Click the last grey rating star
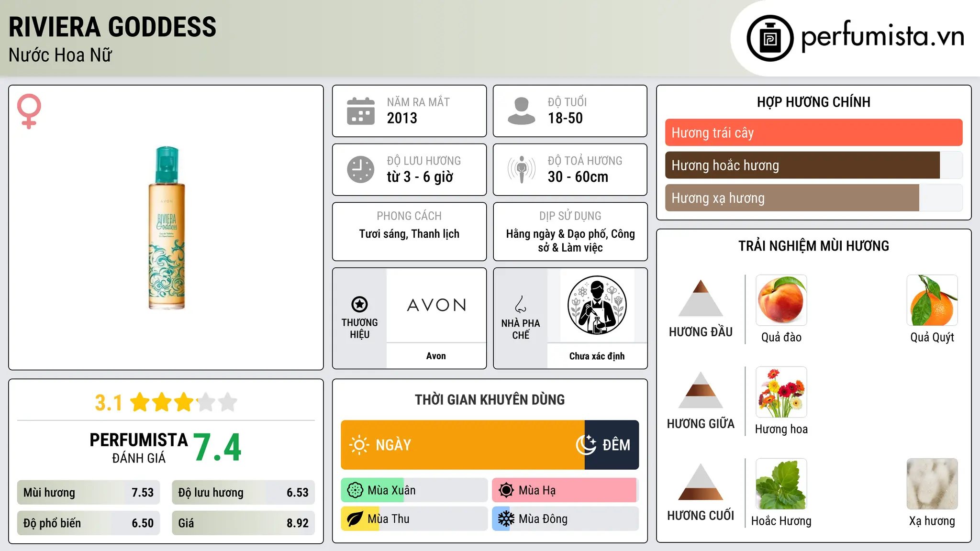The image size is (980, 551). (228, 402)
